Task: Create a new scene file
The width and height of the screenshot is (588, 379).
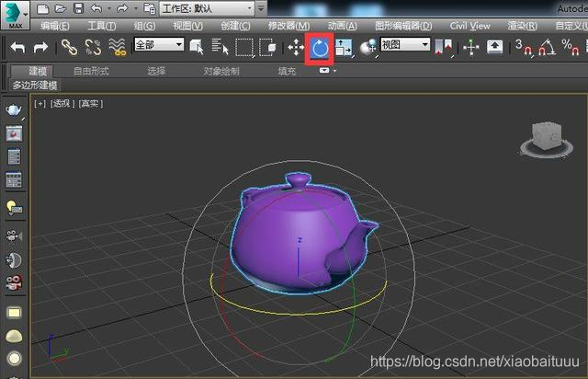Action: [43, 8]
